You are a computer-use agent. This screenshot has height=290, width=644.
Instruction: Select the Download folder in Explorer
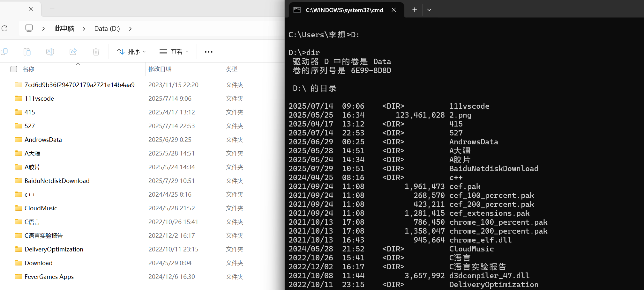pyautogui.click(x=38, y=263)
